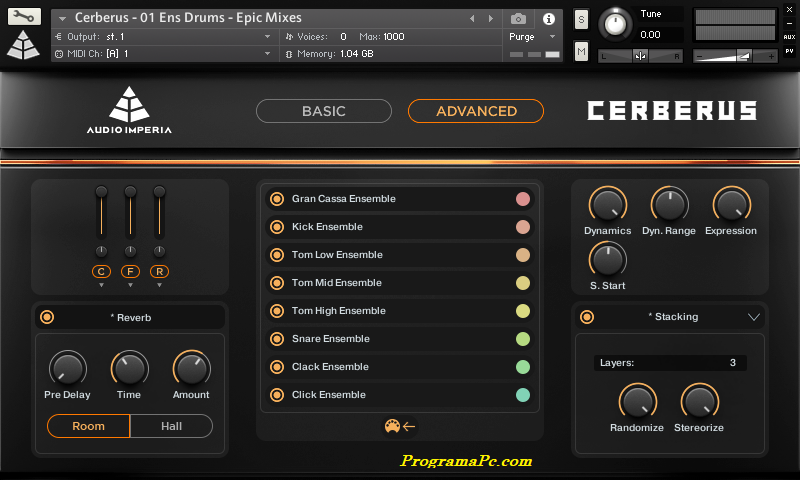Click the reverb Time knob
This screenshot has width=800, height=480.
click(130, 368)
